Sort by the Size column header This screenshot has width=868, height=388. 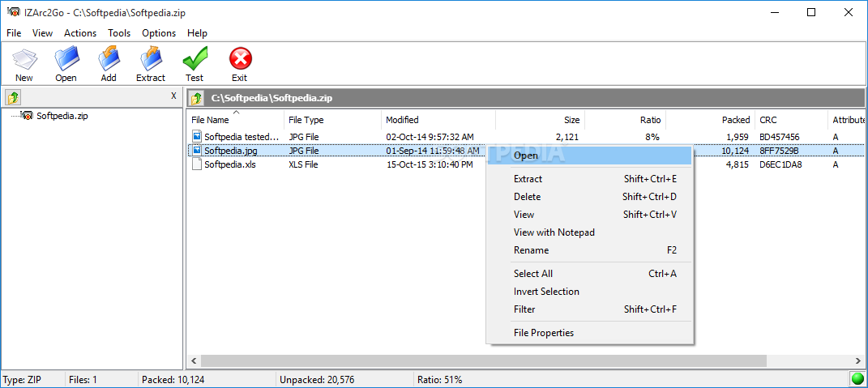pos(541,120)
